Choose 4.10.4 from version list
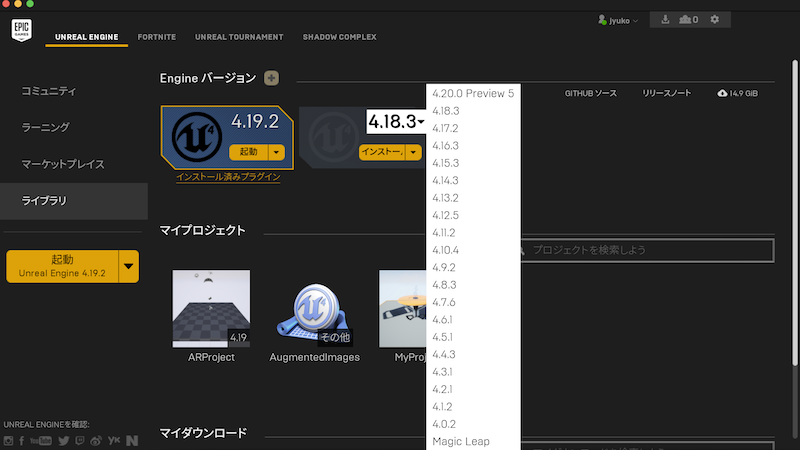 [x=473, y=250]
